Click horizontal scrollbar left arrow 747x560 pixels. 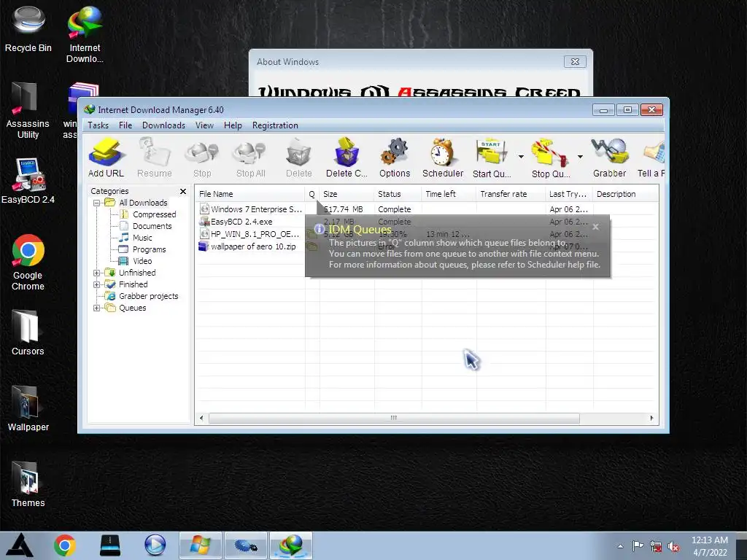[x=201, y=418]
